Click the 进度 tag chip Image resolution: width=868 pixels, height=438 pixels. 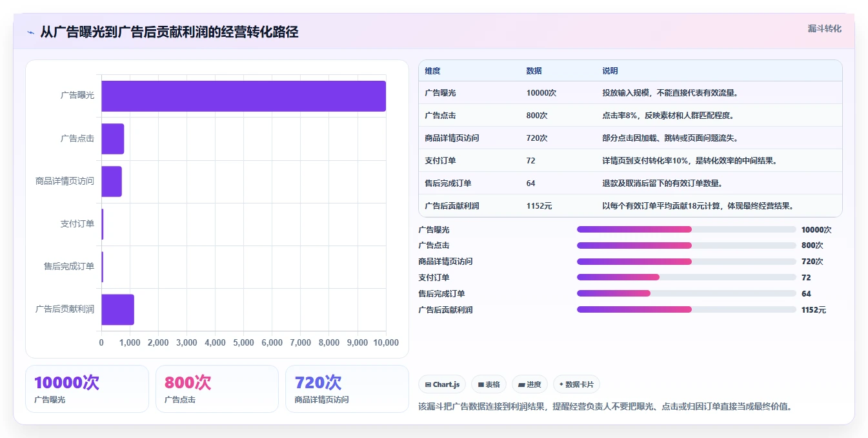pyautogui.click(x=530, y=384)
